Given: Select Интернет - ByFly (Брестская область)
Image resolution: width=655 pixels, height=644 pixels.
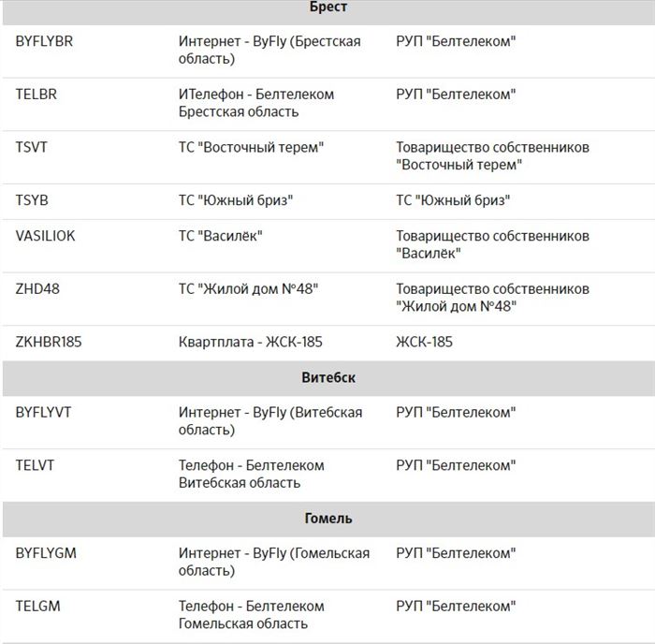Looking at the screenshot, I should pos(269,51).
